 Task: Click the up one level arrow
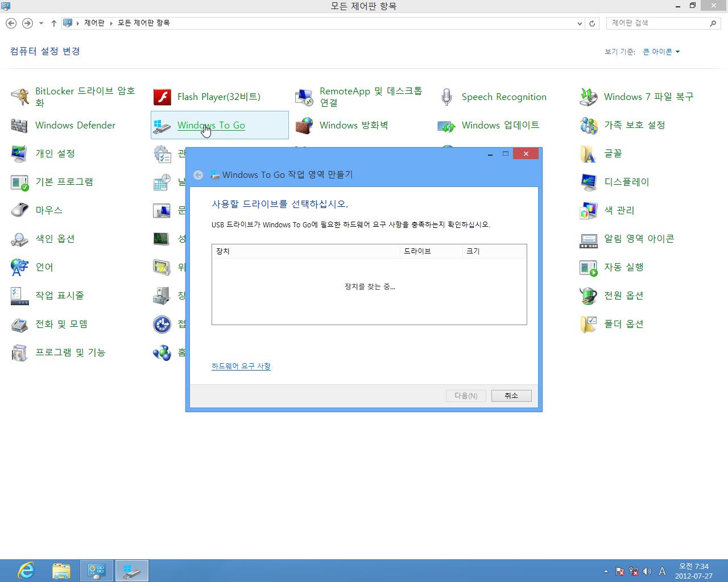click(53, 23)
